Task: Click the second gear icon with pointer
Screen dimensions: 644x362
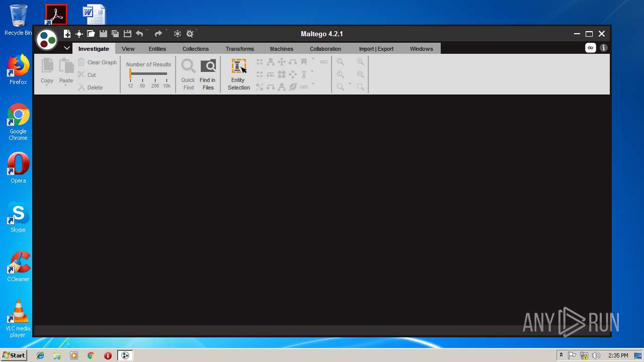Action: pos(190,34)
